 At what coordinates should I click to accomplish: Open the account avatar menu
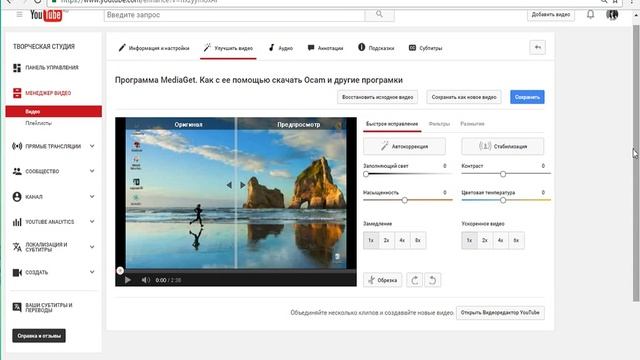pyautogui.click(x=612, y=15)
